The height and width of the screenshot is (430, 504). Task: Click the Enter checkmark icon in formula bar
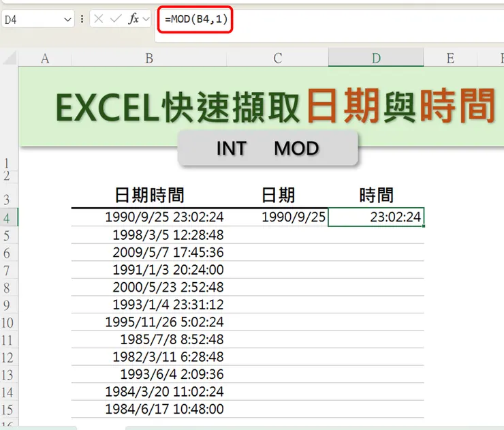[116, 19]
